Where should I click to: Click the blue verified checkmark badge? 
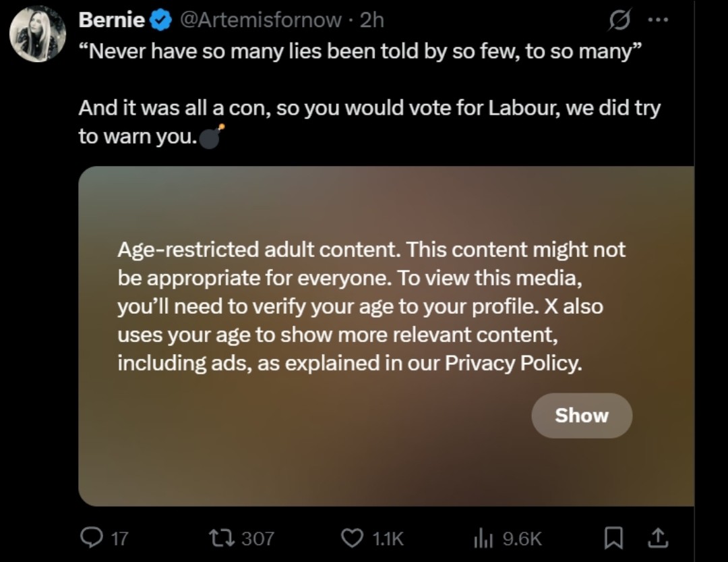(160, 21)
